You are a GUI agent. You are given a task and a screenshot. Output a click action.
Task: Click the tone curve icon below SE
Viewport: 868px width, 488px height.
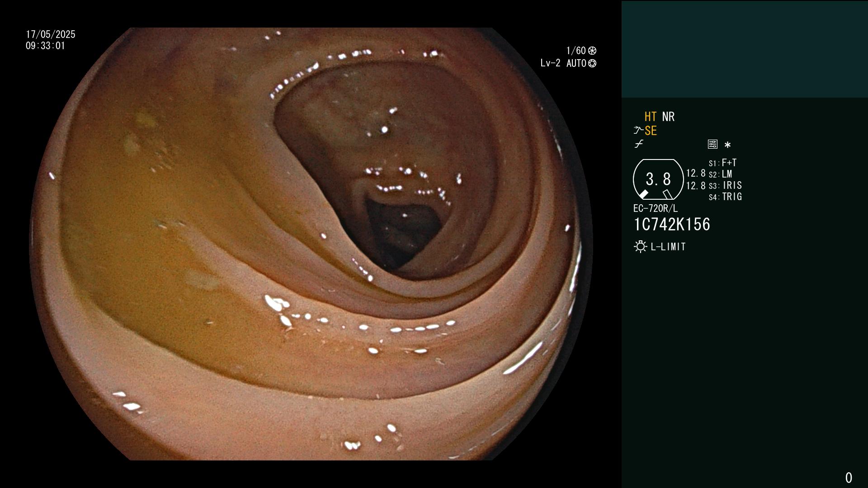tap(639, 144)
